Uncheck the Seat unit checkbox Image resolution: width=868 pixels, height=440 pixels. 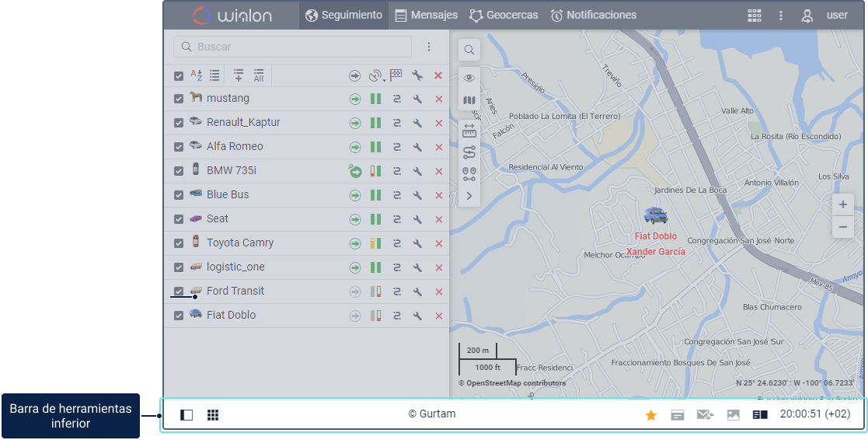[x=178, y=219]
